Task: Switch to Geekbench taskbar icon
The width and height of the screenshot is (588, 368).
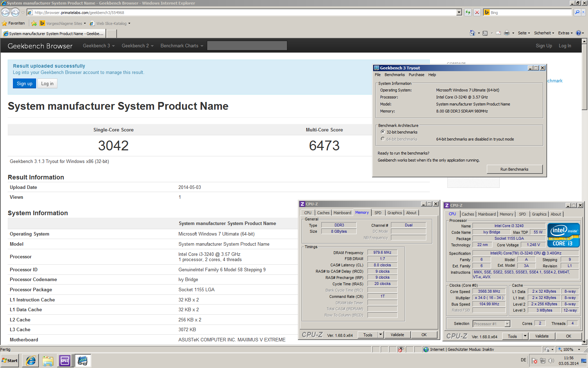Action: coord(83,361)
